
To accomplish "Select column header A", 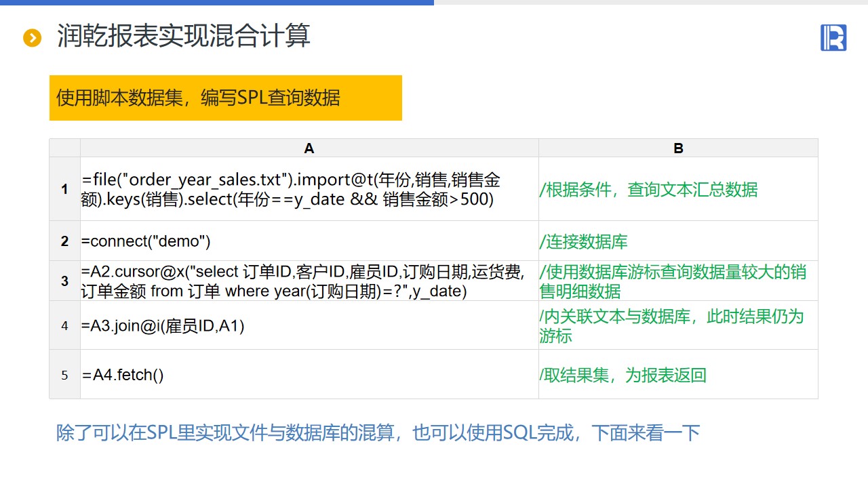I will tap(309, 148).
